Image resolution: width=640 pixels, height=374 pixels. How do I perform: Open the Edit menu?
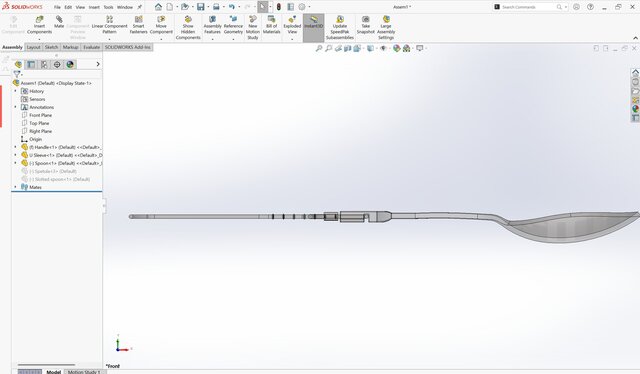68,7
